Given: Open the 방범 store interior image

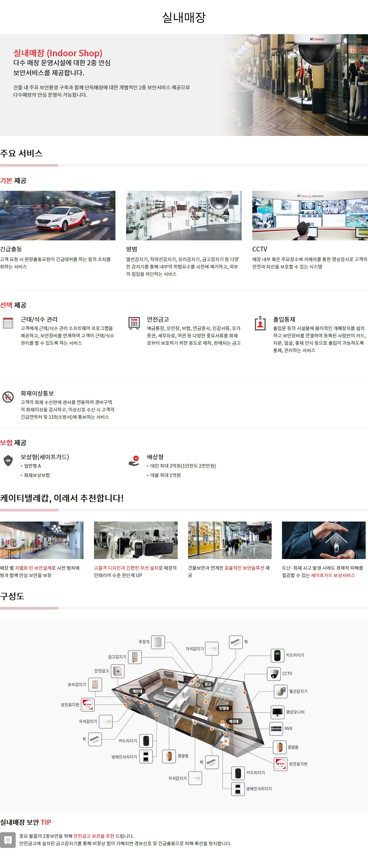Looking at the screenshot, I should pos(184,216).
